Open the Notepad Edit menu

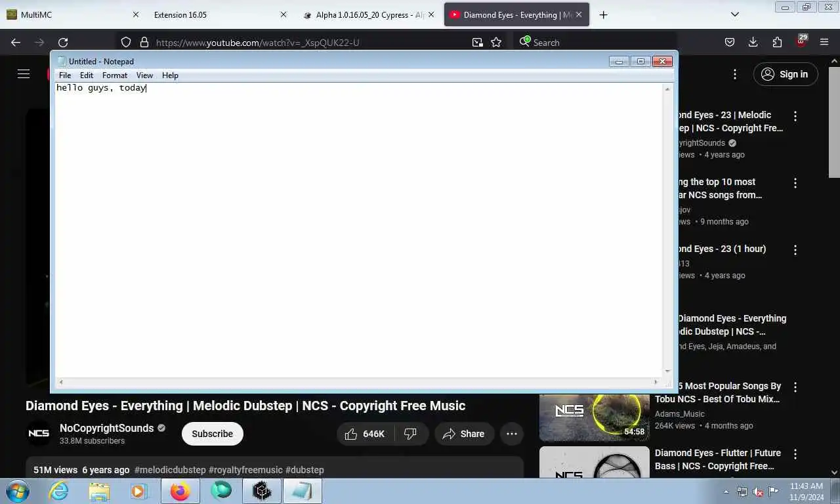87,75
